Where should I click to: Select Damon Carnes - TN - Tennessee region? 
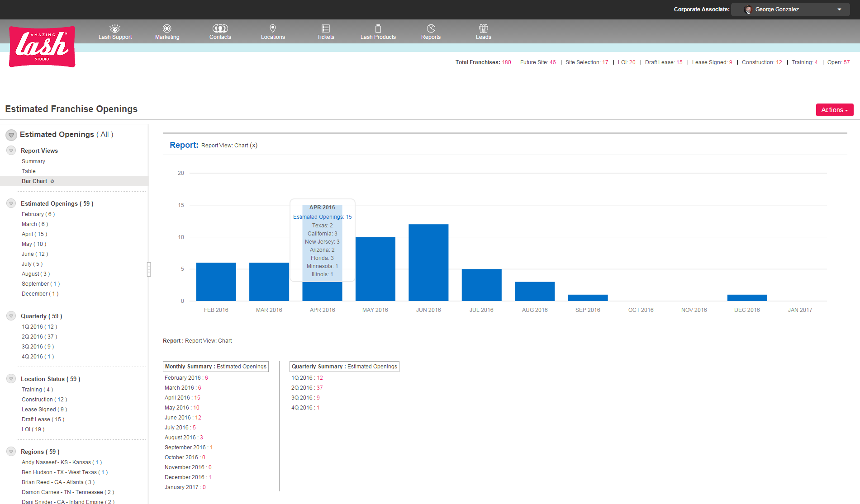tap(68, 492)
